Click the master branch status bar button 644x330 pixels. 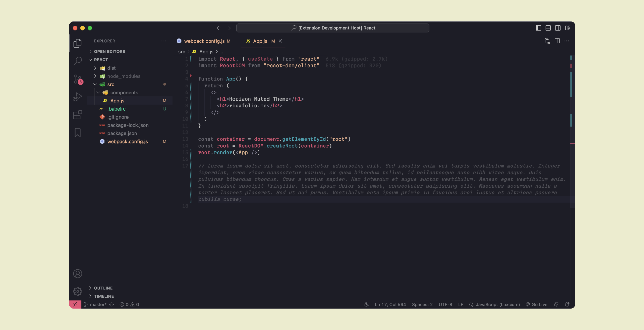[95, 304]
